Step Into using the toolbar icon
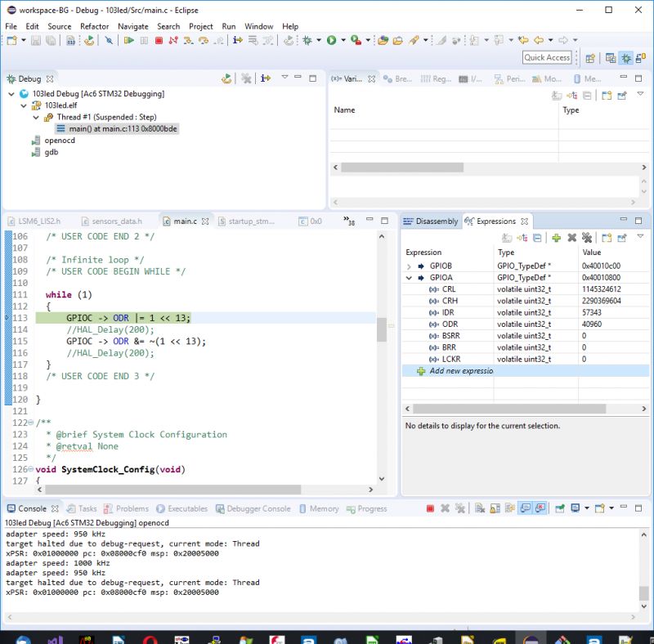654x644 pixels. click(x=188, y=40)
